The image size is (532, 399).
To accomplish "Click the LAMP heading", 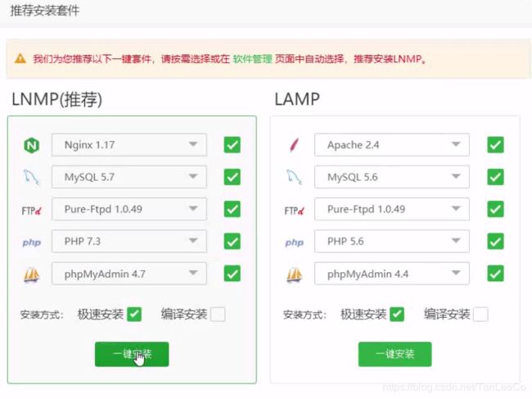I will point(297,99).
